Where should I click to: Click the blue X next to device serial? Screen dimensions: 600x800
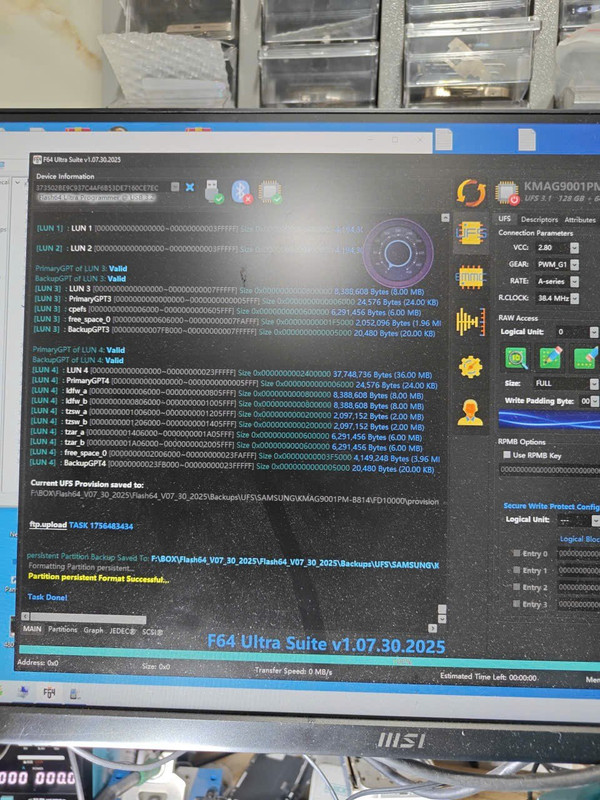click(x=190, y=187)
